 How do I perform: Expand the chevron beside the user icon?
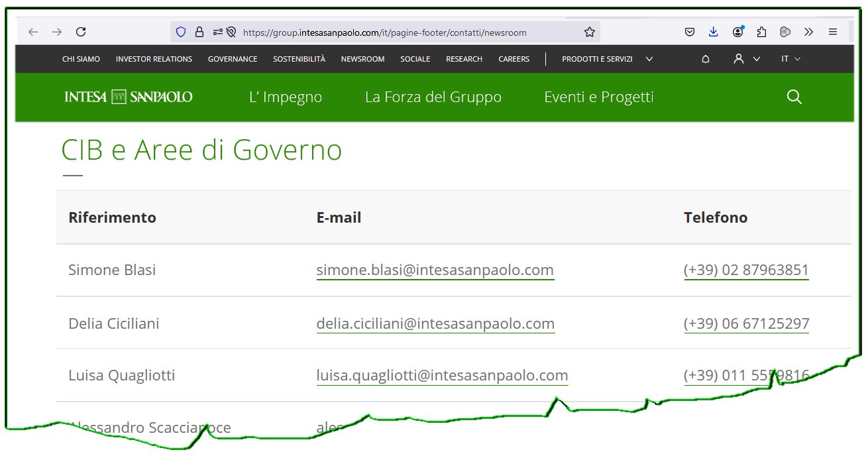pyautogui.click(x=756, y=59)
